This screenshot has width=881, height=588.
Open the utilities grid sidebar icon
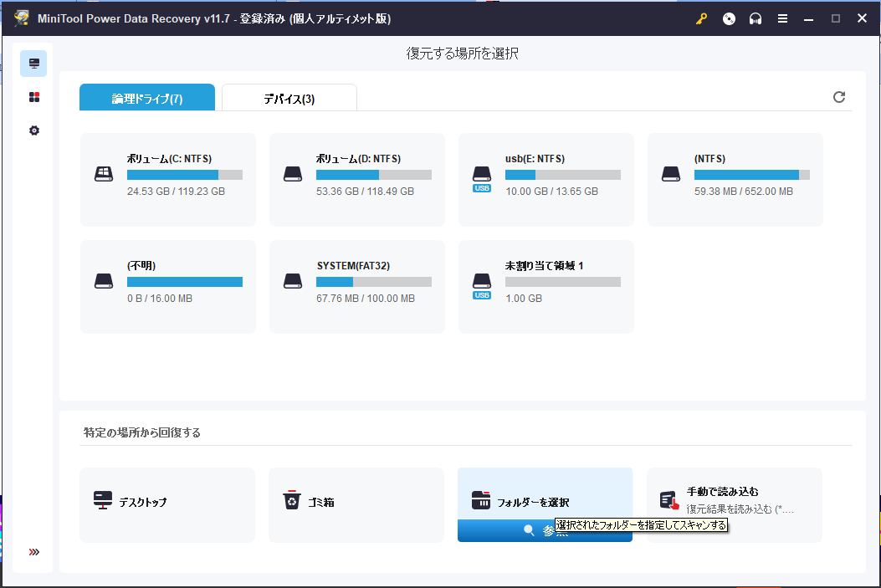pos(34,97)
